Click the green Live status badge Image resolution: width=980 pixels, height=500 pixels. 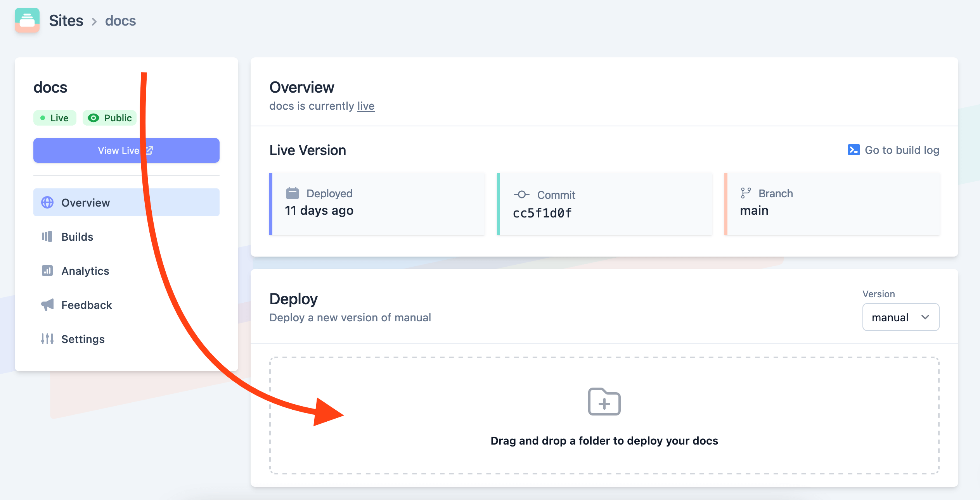tap(55, 118)
